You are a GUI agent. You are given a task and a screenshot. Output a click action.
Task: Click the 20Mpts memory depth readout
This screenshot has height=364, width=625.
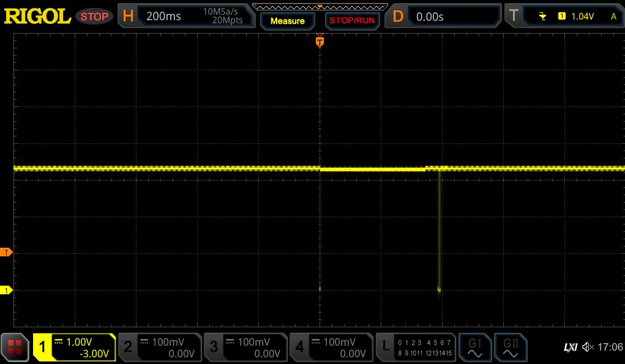pyautogui.click(x=227, y=20)
